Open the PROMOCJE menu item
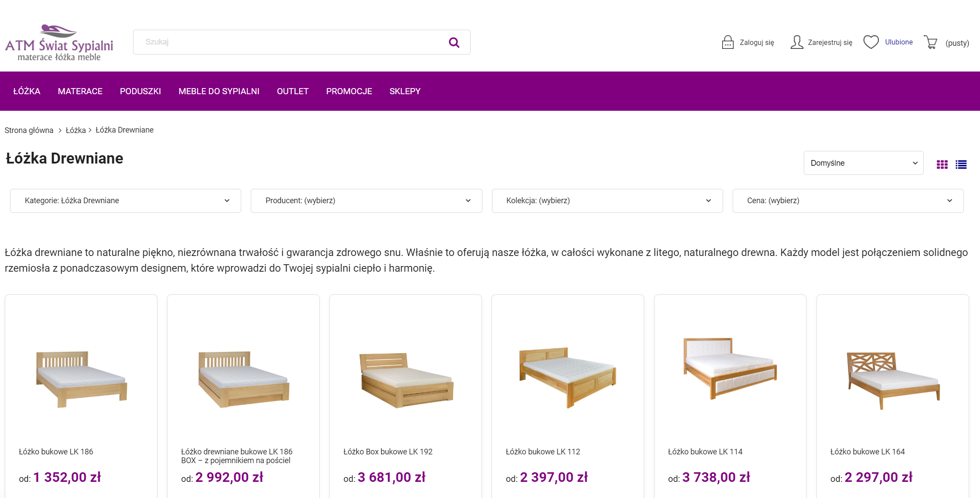 pos(349,91)
